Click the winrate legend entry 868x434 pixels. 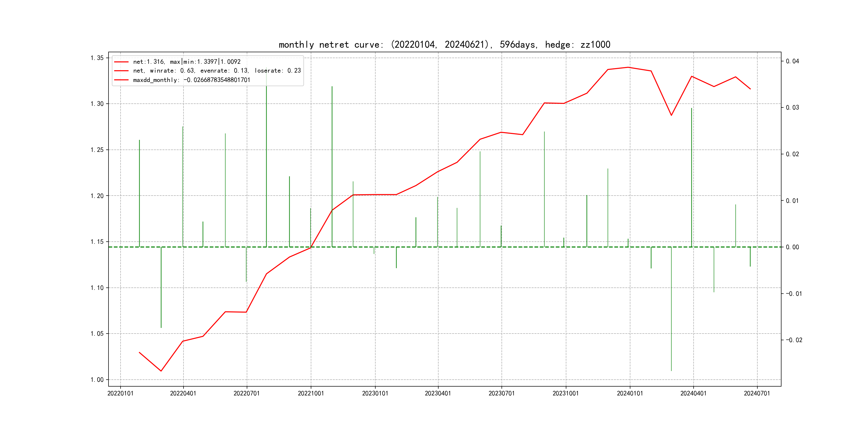[217, 71]
